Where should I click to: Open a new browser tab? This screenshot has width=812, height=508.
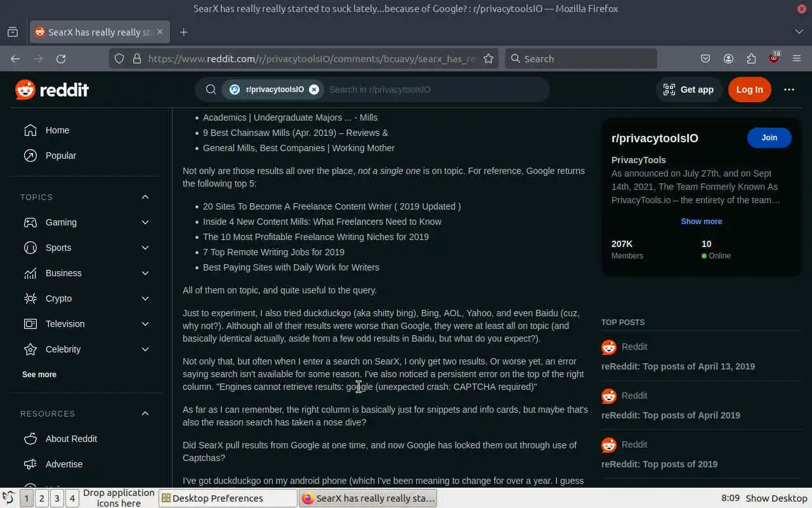183,32
